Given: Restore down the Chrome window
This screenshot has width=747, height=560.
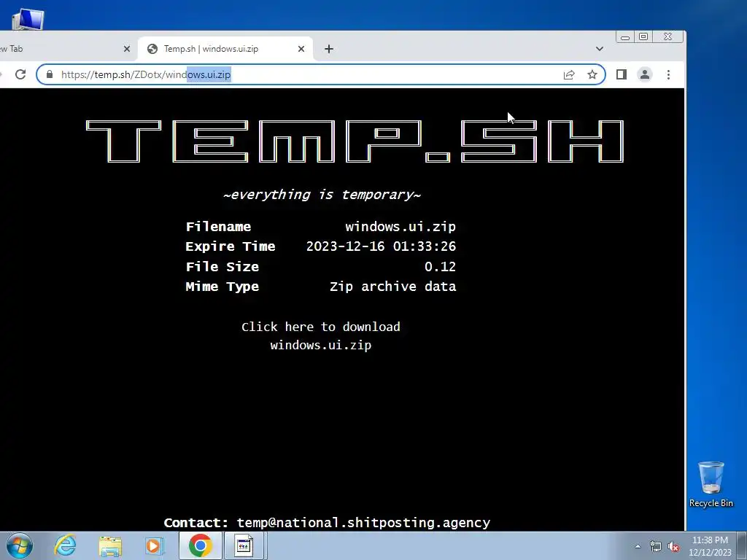Looking at the screenshot, I should coord(643,37).
